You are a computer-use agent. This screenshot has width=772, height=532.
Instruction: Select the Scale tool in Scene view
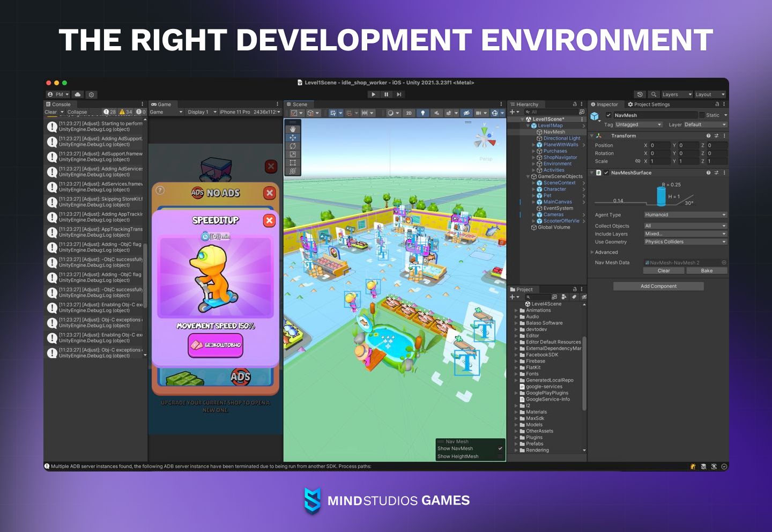(x=293, y=154)
